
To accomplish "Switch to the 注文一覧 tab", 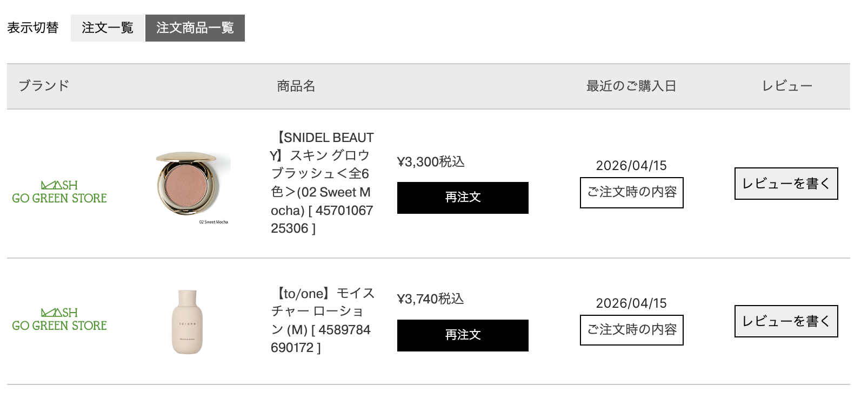I will 108,28.
